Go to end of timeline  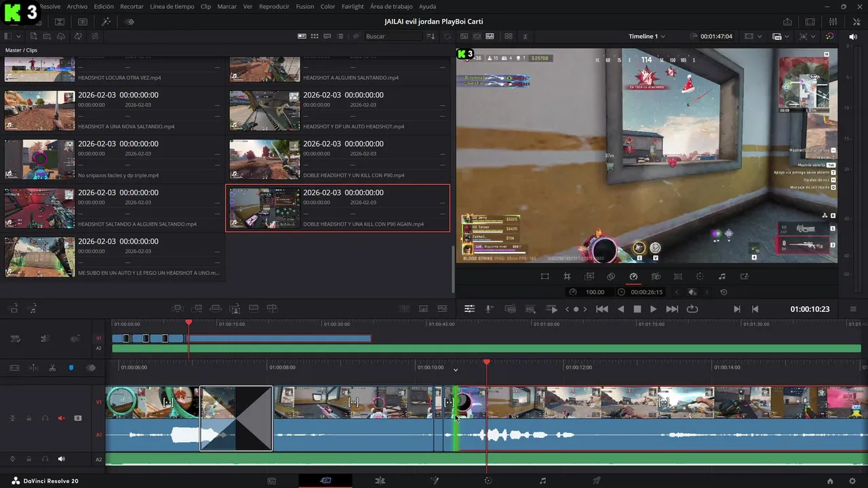click(x=672, y=309)
